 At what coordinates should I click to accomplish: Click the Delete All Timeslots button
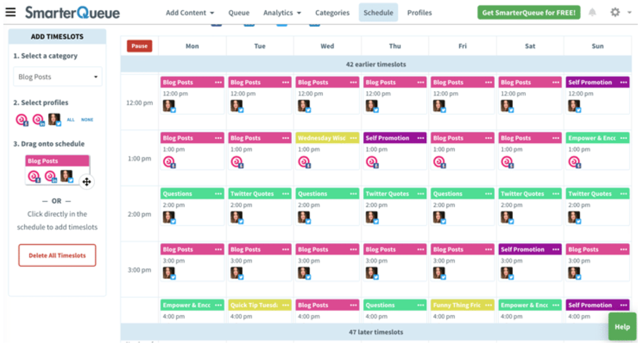(x=57, y=255)
